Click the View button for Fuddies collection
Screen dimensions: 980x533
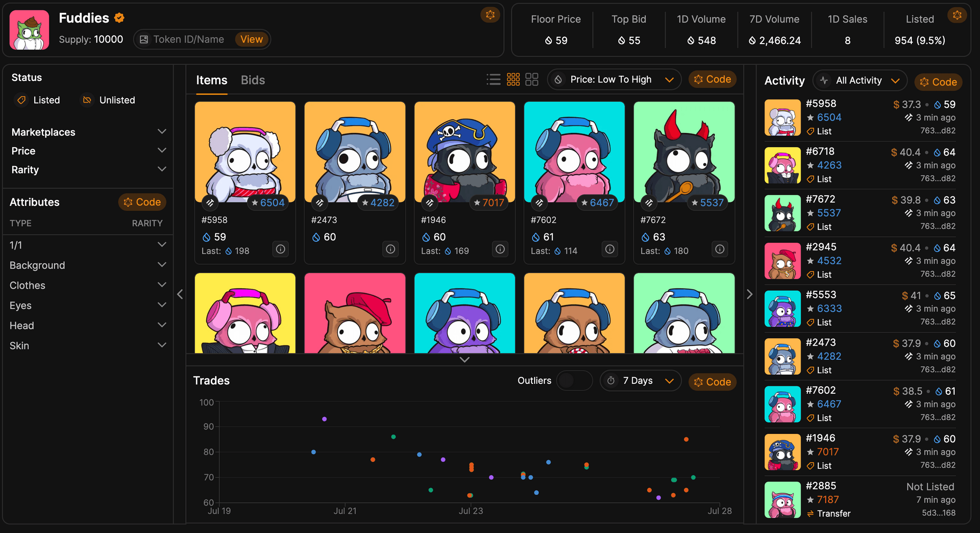[x=251, y=39]
